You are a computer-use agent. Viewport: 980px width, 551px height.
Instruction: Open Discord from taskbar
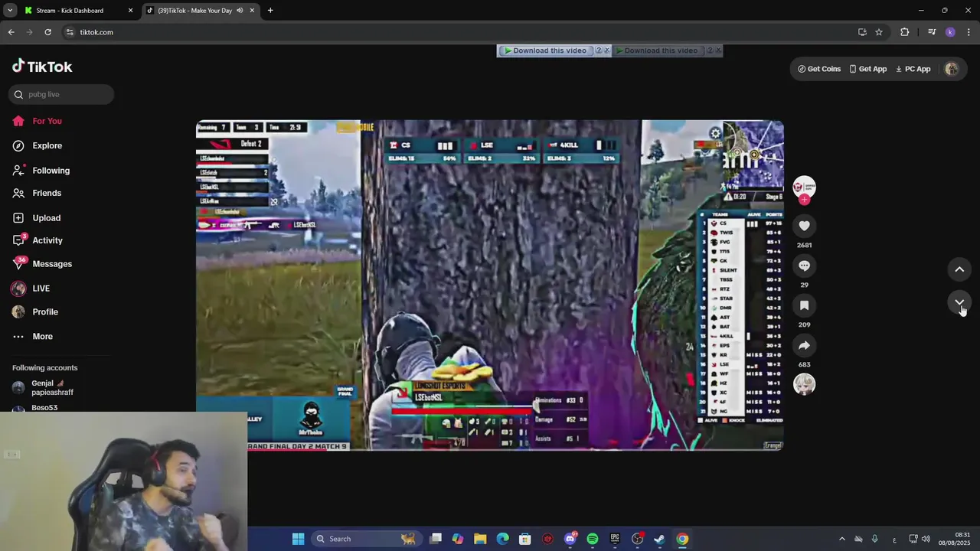(570, 539)
